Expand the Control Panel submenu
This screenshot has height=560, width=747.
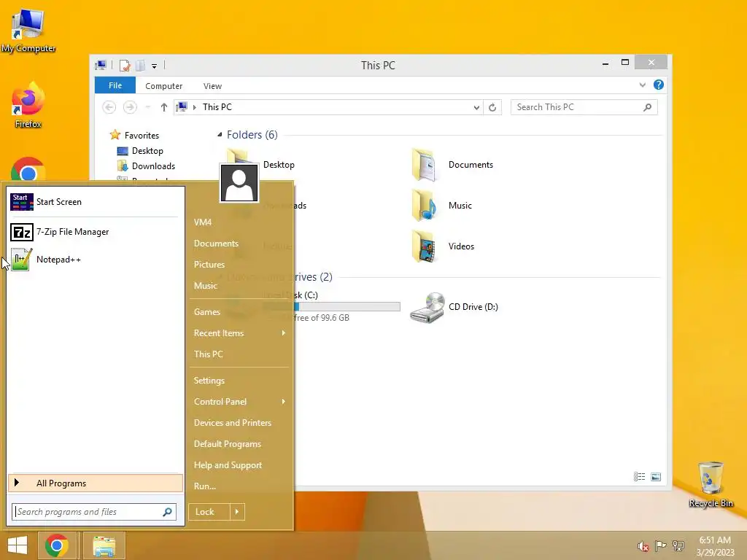click(239, 402)
